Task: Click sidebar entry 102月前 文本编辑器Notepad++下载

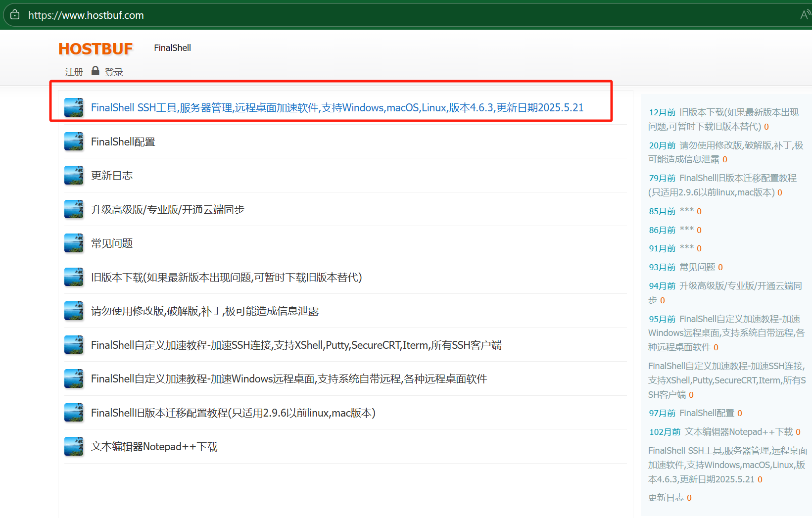Action: [x=724, y=432]
